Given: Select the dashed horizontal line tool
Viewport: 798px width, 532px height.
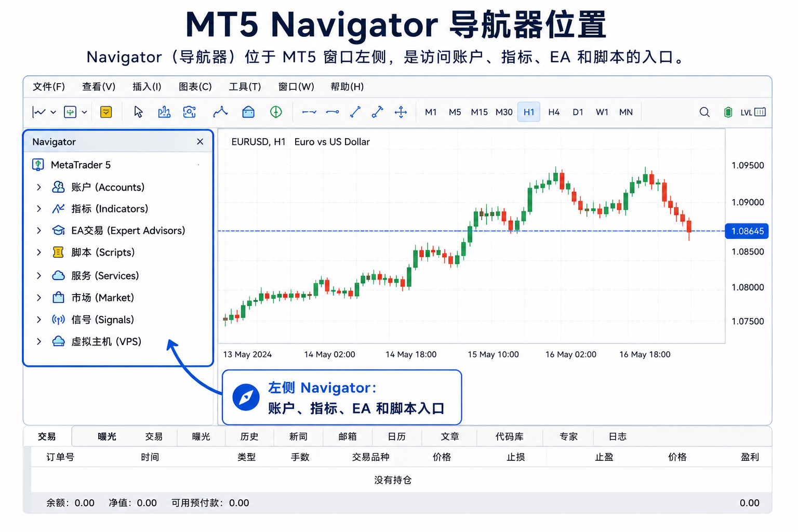Looking at the screenshot, I should click(x=309, y=112).
